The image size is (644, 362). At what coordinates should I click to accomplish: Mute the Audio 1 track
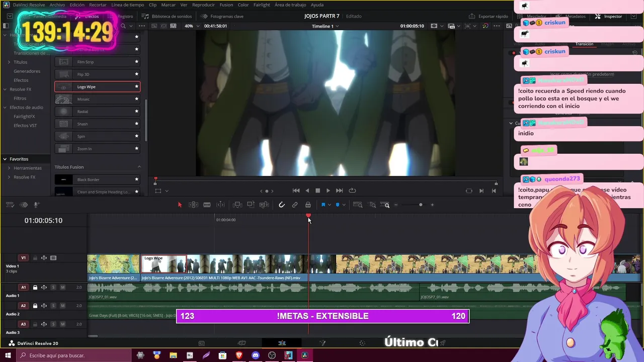[62, 288]
